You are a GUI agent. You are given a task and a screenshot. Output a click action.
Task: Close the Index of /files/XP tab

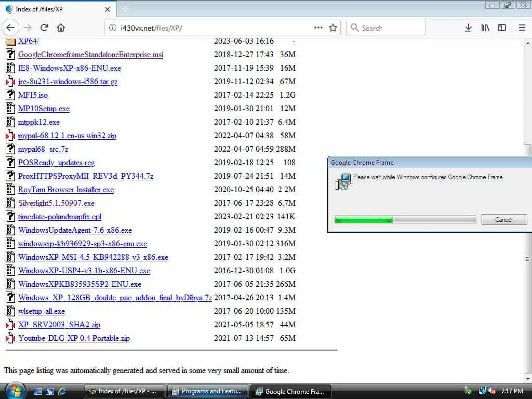108,9
